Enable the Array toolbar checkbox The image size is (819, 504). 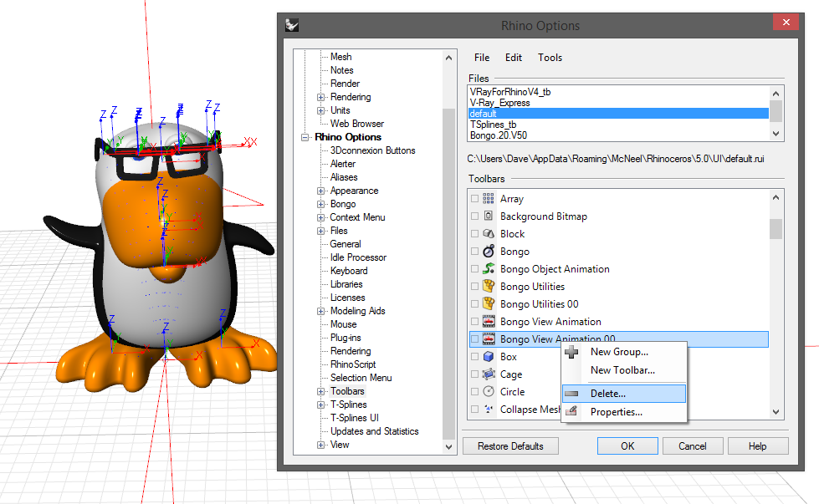(474, 199)
